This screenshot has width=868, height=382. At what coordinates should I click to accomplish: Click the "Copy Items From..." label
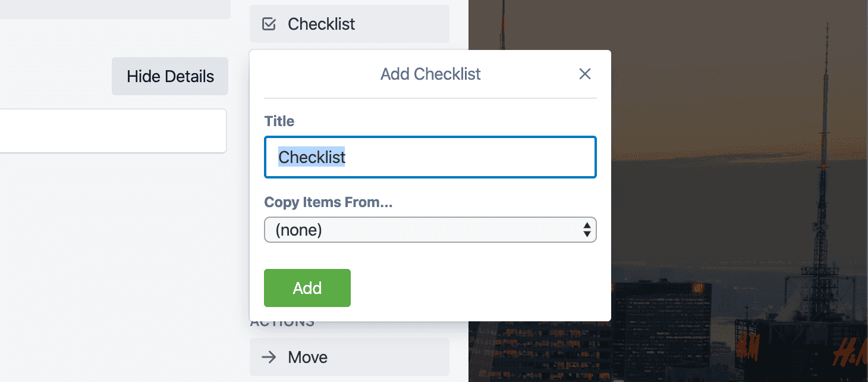point(329,202)
